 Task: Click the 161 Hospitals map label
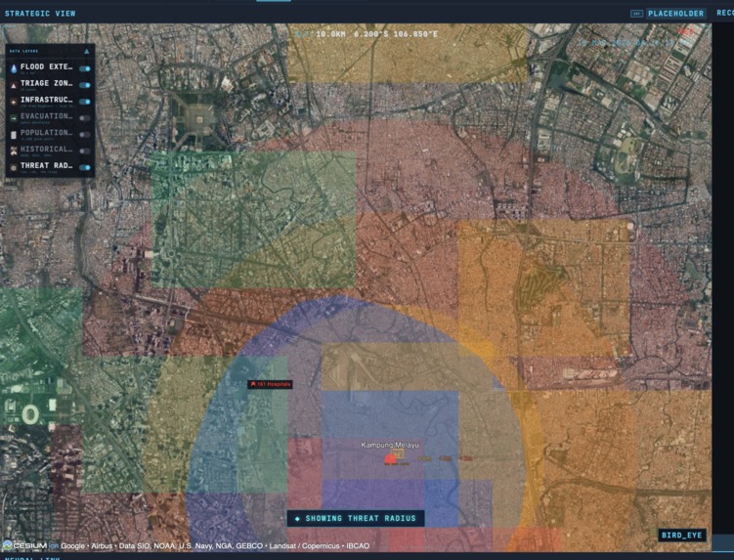271,384
